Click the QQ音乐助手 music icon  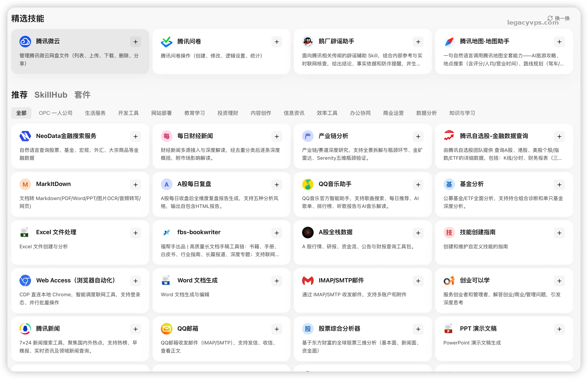(307, 184)
